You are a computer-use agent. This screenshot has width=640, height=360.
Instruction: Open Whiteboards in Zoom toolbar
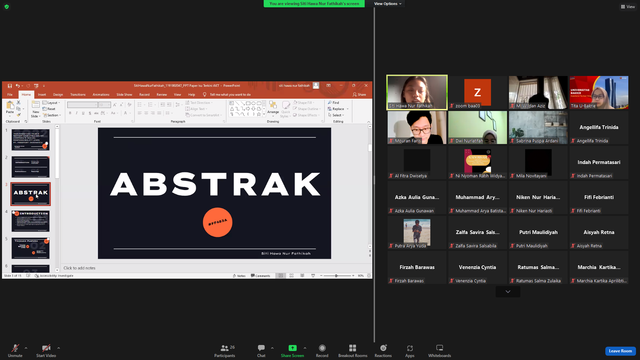(440, 350)
